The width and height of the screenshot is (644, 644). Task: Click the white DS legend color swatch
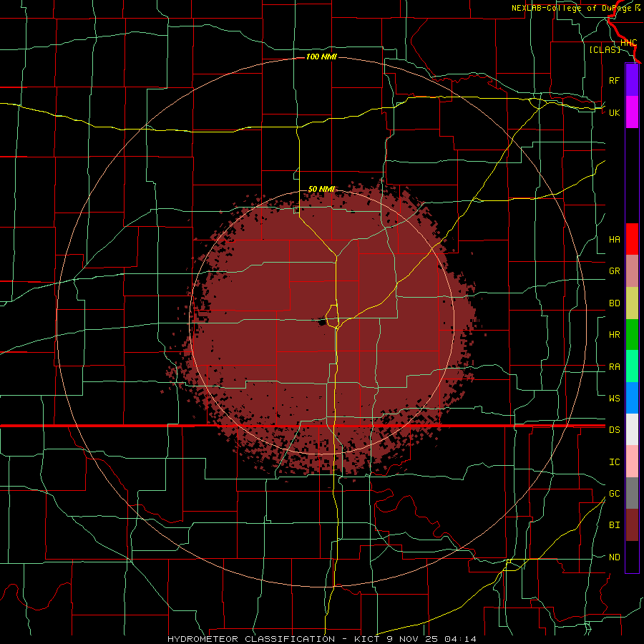pos(632,429)
